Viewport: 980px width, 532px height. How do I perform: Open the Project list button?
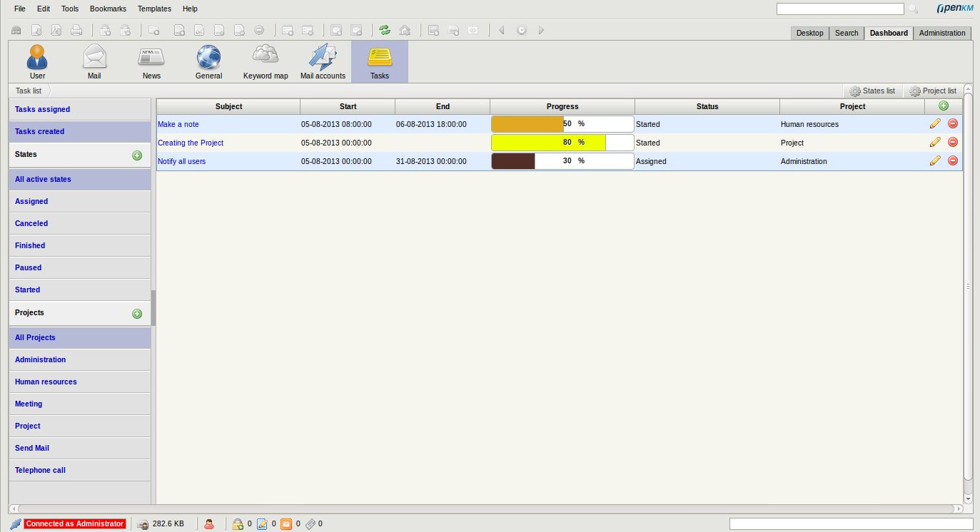point(932,91)
